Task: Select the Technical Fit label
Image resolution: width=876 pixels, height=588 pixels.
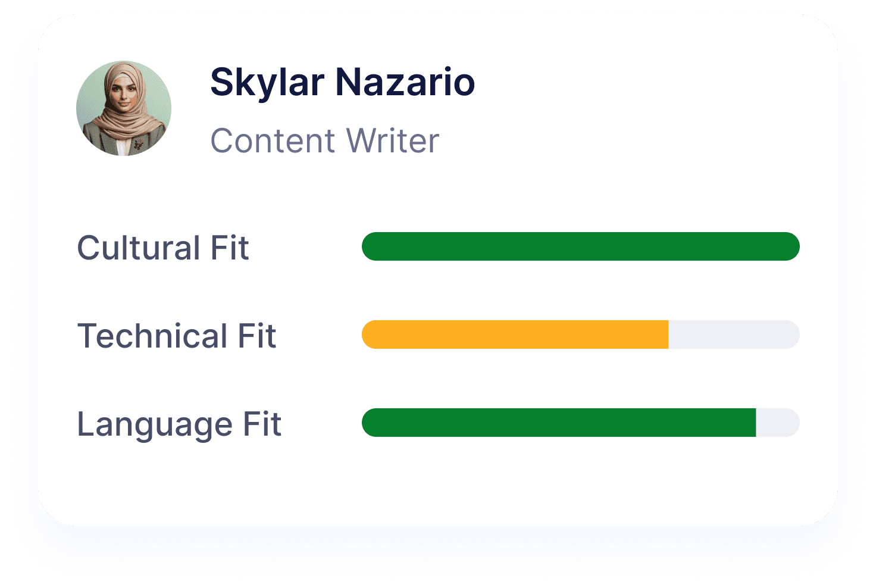Action: click(177, 336)
